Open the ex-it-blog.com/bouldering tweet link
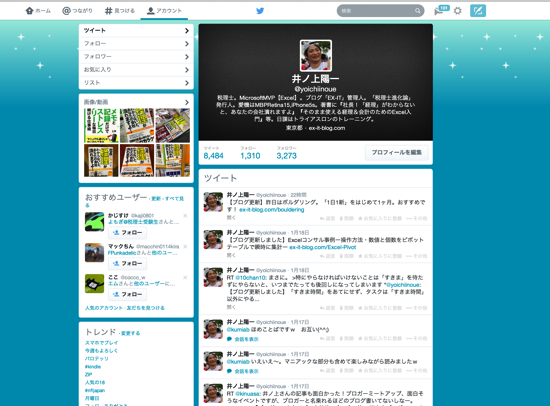The width and height of the screenshot is (550, 406). (x=271, y=209)
